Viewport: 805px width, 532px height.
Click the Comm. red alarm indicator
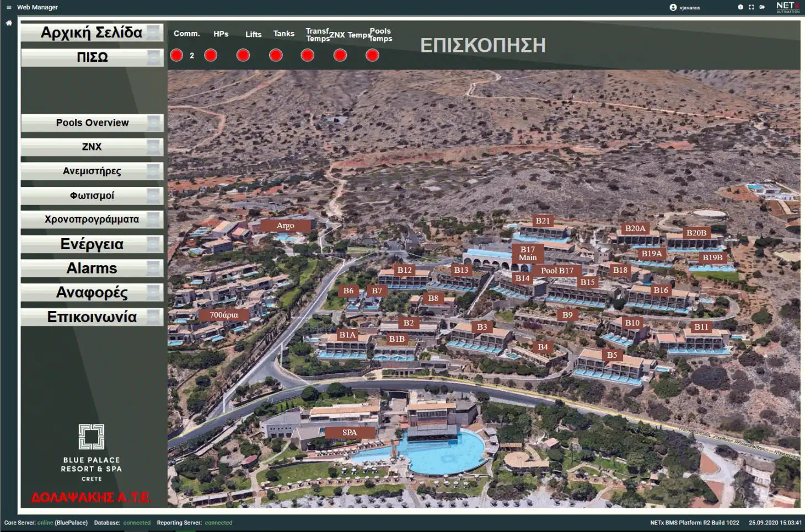pos(176,55)
